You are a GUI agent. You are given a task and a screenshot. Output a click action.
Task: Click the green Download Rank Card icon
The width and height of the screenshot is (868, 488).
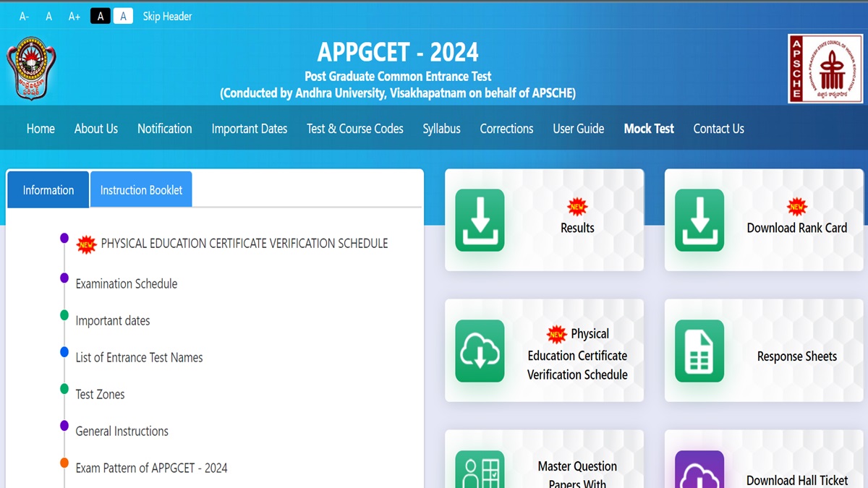pyautogui.click(x=699, y=221)
